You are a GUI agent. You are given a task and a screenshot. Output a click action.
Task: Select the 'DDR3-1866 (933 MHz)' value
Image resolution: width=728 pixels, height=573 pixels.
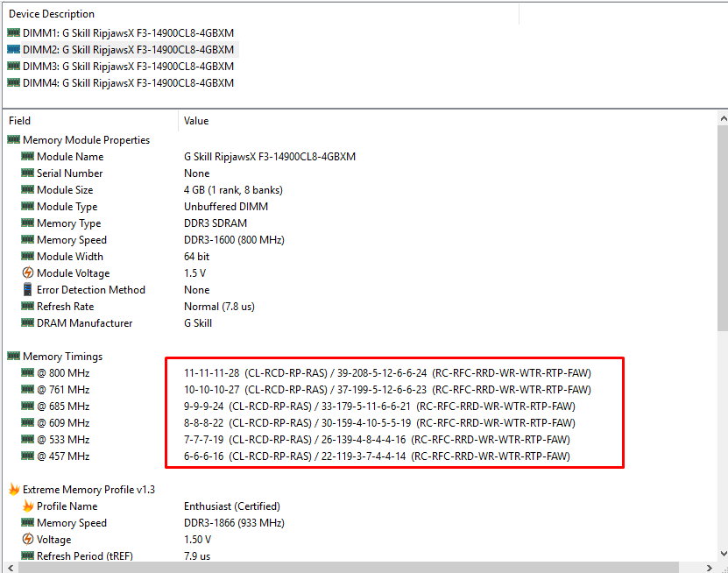[234, 523]
